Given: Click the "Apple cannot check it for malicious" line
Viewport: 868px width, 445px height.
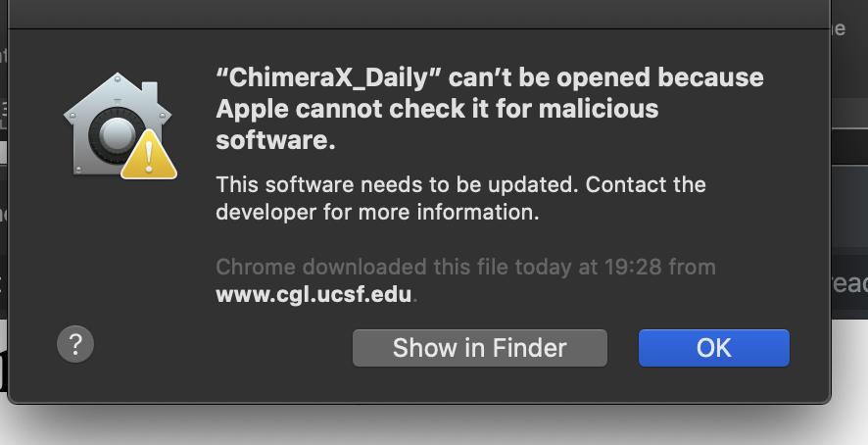Looking at the screenshot, I should [x=437, y=108].
